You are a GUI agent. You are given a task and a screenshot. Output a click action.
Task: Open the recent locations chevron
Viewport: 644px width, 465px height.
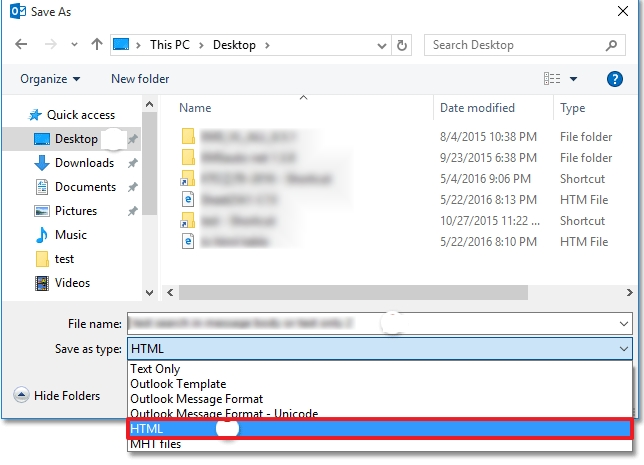pos(74,45)
